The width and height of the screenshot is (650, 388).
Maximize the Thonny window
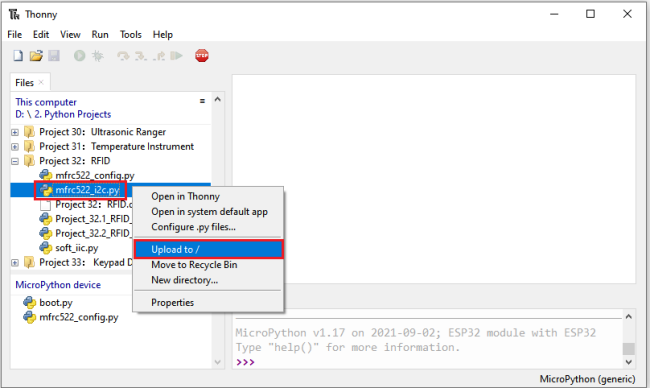pos(590,14)
